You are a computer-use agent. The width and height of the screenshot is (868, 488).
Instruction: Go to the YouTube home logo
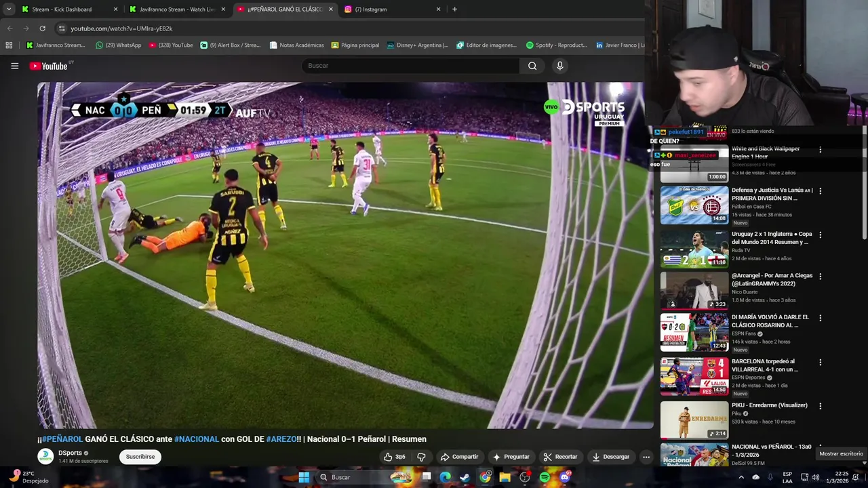click(50, 66)
